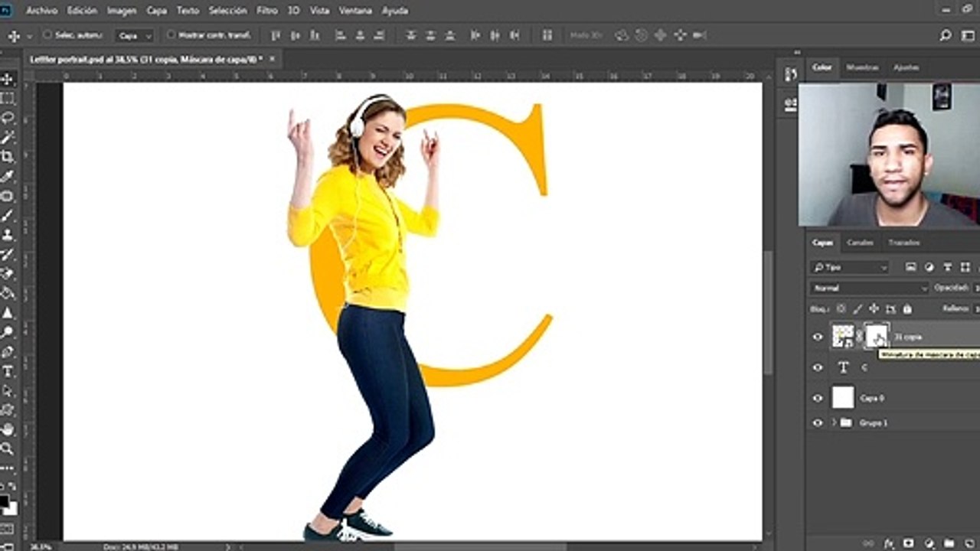Image resolution: width=980 pixels, height=551 pixels.
Task: Open the Tipo layer filter dropdown
Action: pos(850,267)
